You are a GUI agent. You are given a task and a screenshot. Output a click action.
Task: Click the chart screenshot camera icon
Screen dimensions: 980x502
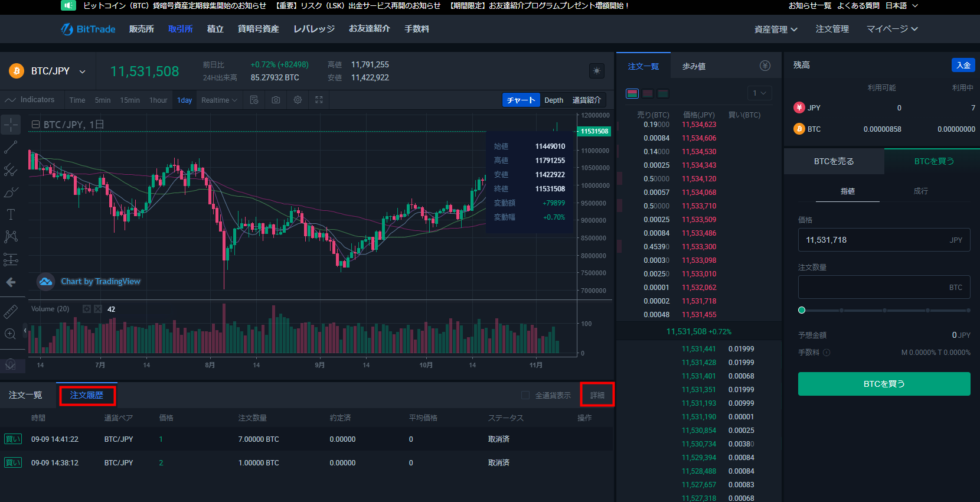coord(276,100)
